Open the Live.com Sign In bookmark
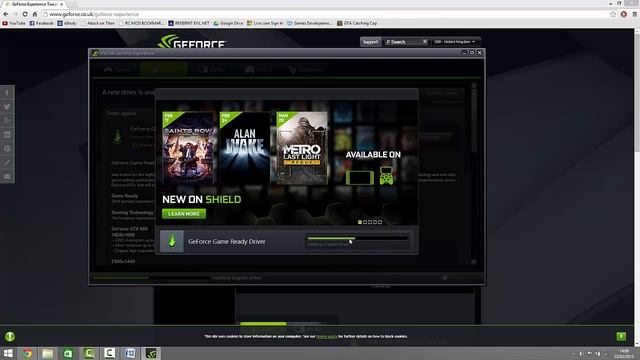Viewport: 640px width, 360px height. pyautogui.click(x=264, y=23)
